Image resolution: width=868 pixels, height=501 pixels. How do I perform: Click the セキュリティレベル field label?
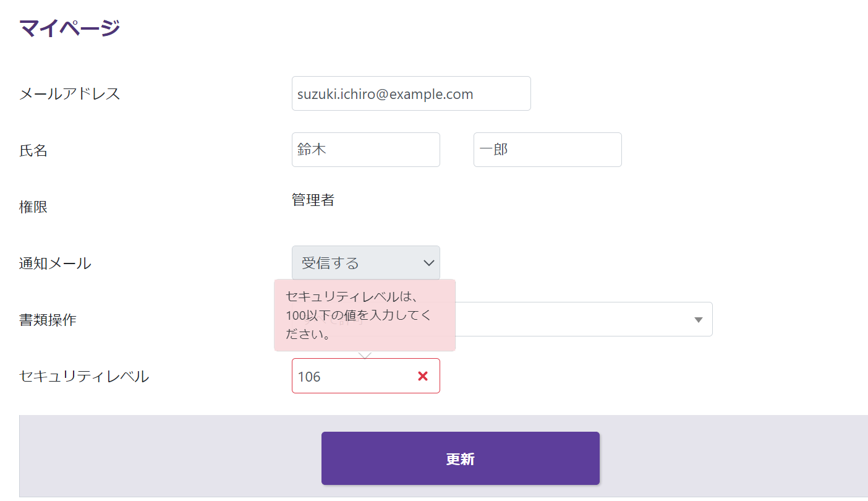click(84, 376)
